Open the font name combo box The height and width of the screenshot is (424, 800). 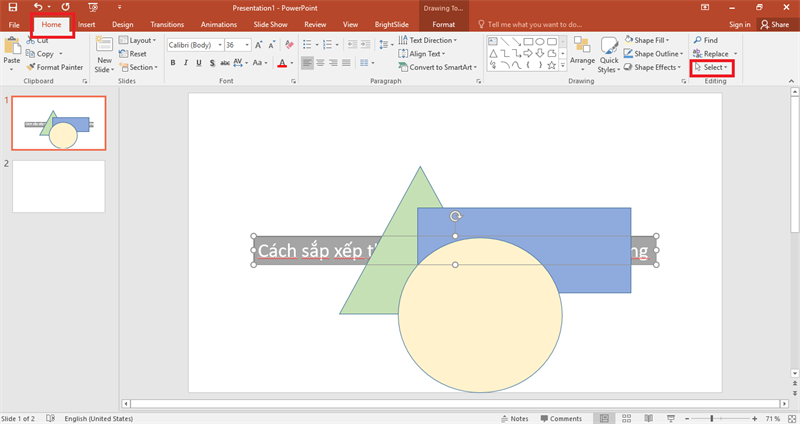[x=195, y=45]
